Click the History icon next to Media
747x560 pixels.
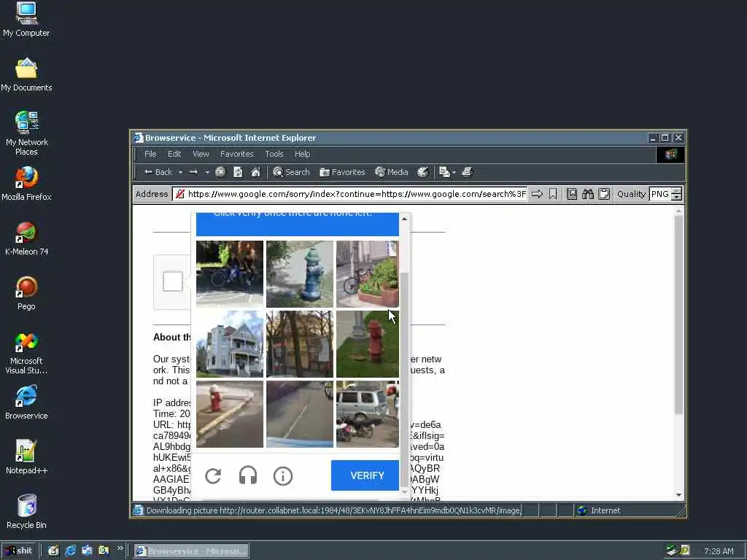422,172
